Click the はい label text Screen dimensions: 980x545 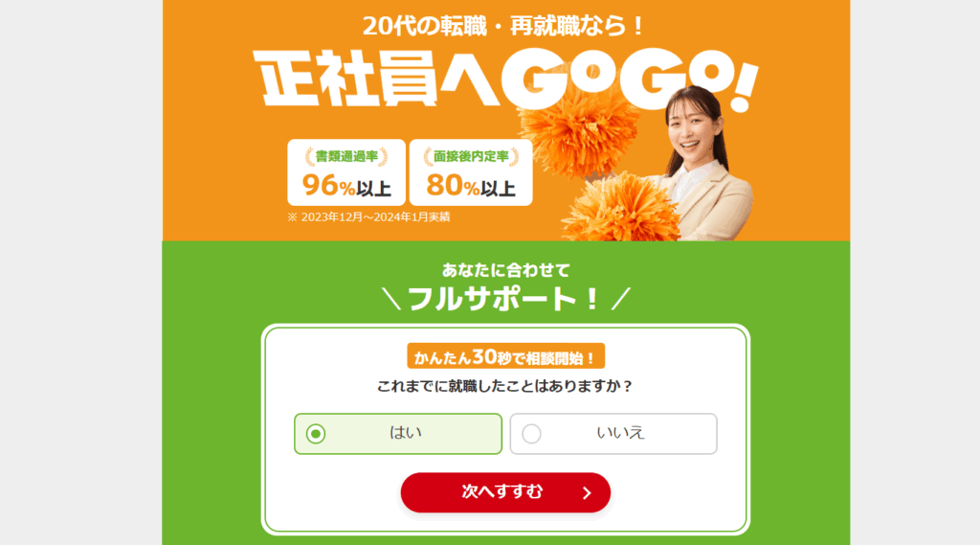point(406,433)
